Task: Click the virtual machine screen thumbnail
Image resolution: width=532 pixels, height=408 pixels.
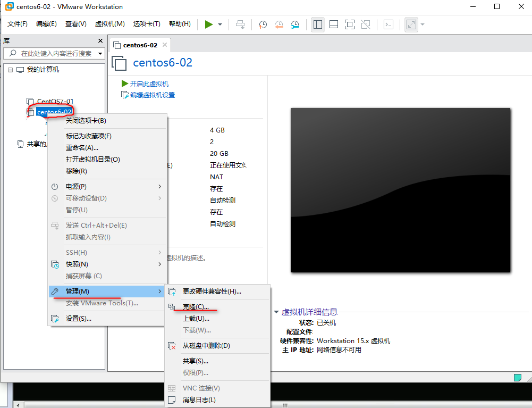Action: [x=400, y=190]
